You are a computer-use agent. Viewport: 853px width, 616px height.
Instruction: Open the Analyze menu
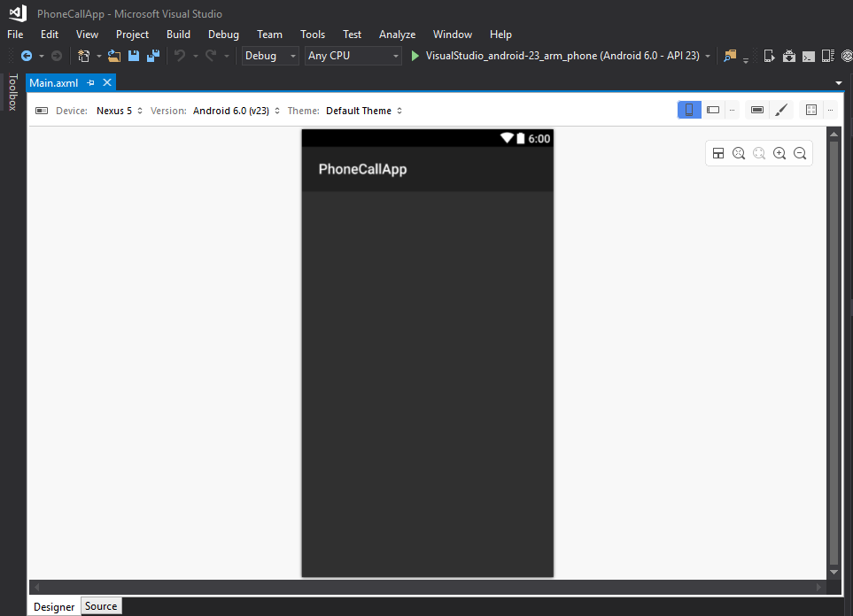398,35
